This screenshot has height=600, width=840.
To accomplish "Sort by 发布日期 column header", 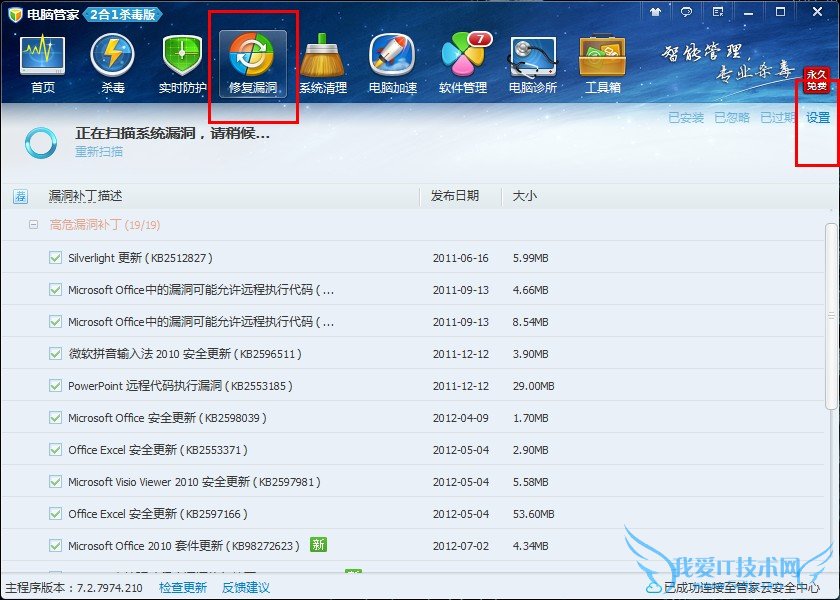I will coord(455,196).
